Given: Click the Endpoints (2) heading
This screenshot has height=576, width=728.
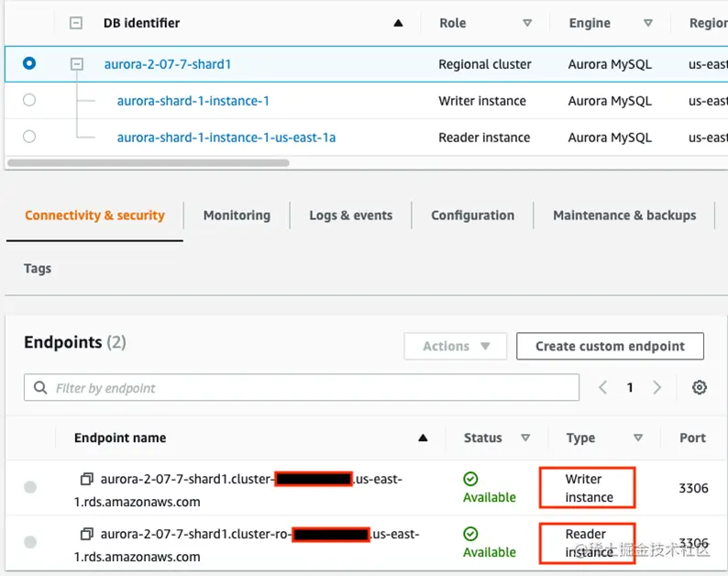Looking at the screenshot, I should (x=75, y=342).
